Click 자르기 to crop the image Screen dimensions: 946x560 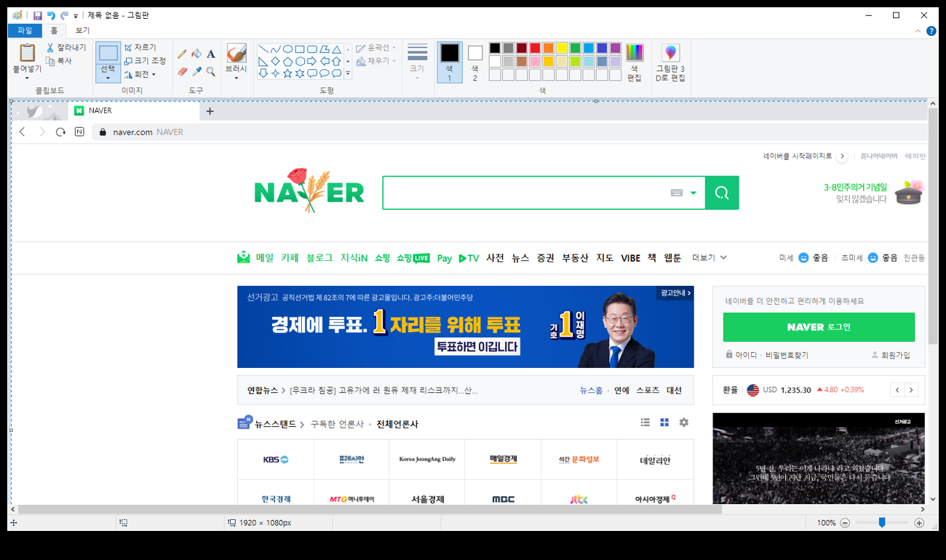140,47
